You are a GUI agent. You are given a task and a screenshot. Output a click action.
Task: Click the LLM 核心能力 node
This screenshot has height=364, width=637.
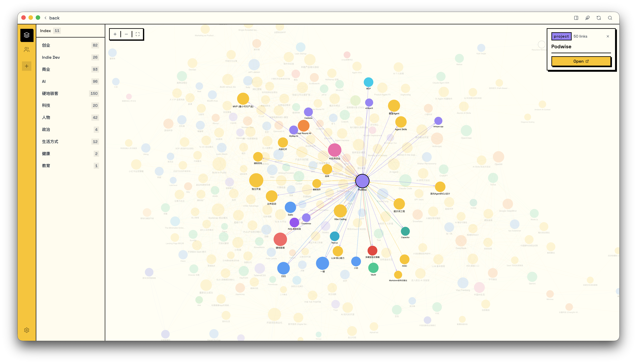pos(337,251)
